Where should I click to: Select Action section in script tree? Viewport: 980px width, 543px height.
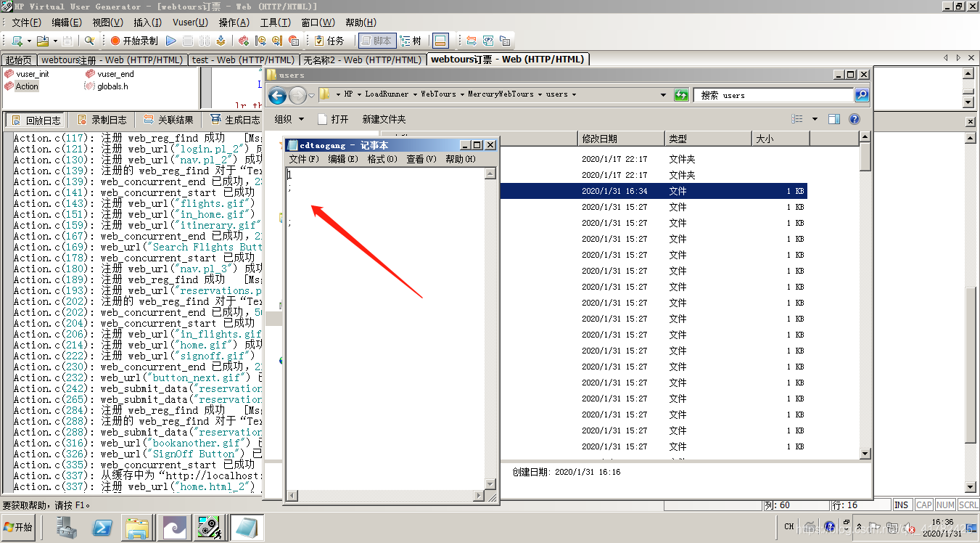[x=22, y=86]
